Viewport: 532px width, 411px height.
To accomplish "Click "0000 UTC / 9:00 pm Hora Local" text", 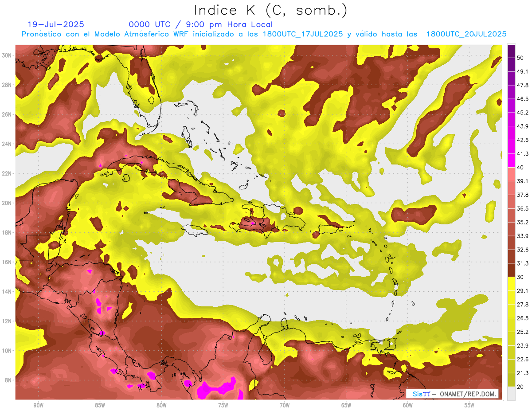I will 201,24.
